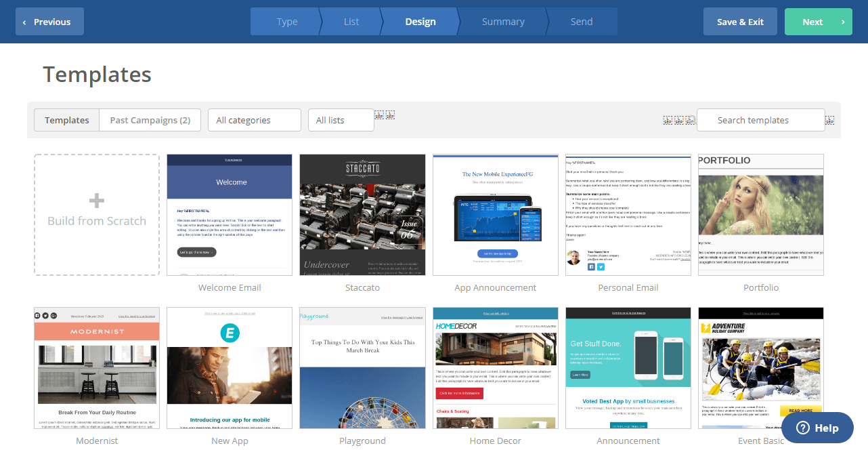Viewport: 868px width, 450px height.
Task: Open the All lists dropdown
Action: [x=341, y=120]
